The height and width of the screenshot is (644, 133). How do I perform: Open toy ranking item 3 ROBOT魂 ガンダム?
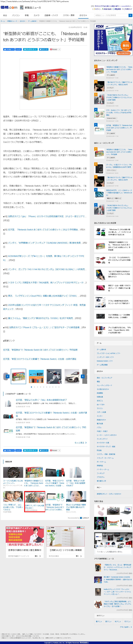tap(119, 98)
